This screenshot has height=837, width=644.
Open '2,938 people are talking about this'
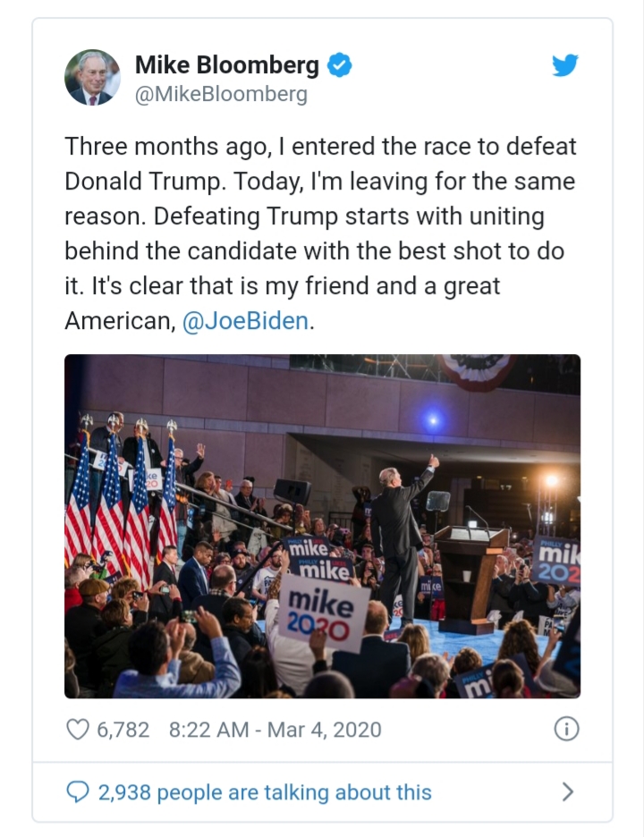click(264, 792)
